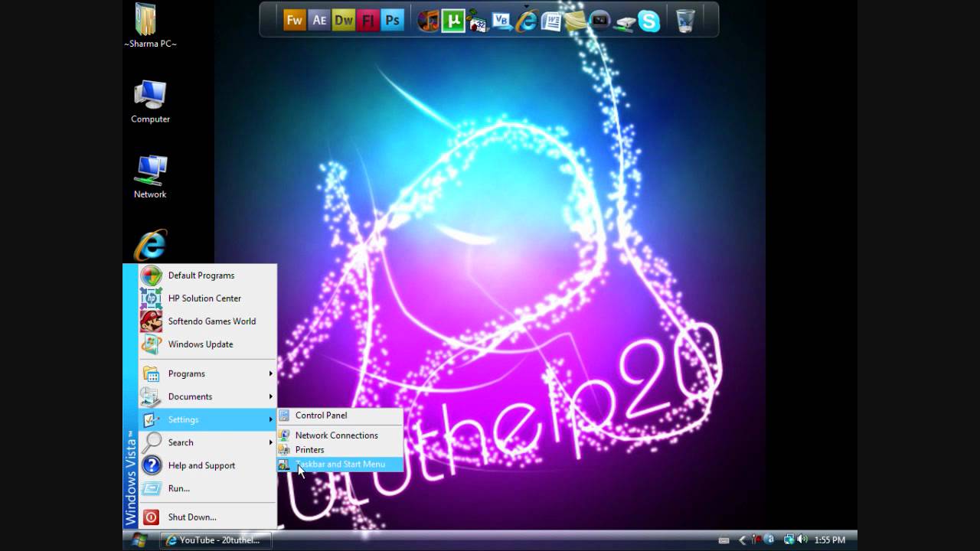Open Adobe Flash from the dock
Screen dimensions: 980x551
pyautogui.click(x=368, y=21)
